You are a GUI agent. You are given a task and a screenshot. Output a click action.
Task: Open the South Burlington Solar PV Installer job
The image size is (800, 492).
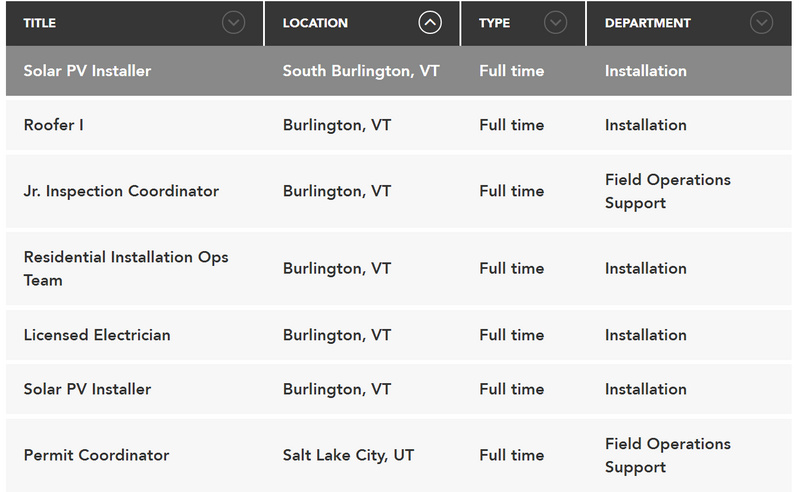coord(87,71)
